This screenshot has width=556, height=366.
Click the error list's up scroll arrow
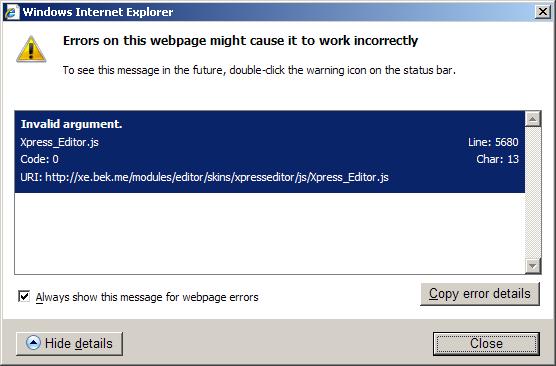point(533,119)
